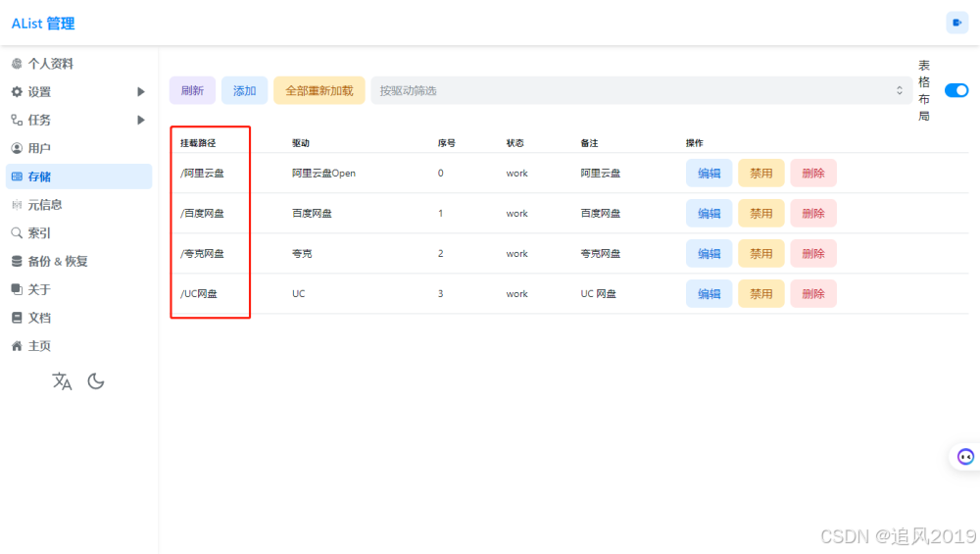Click the 阿里云盘Open driver cell
This screenshot has height=554, width=980.
[x=323, y=174]
